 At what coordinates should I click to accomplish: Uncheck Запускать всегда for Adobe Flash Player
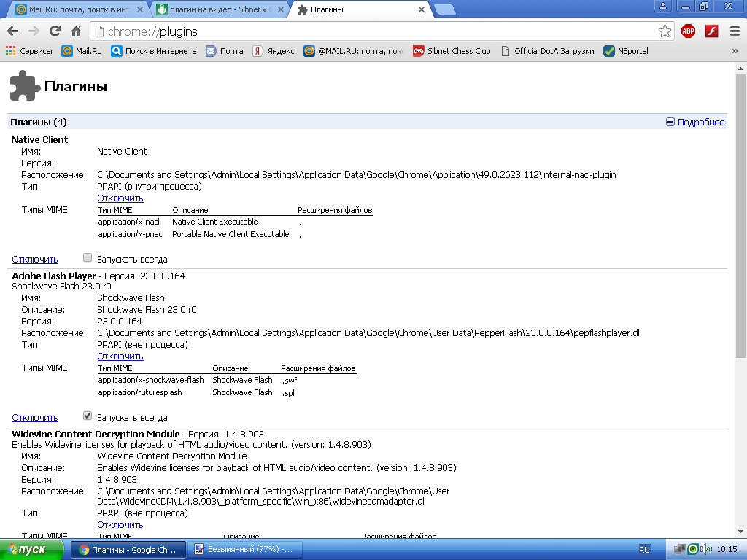[x=88, y=416]
